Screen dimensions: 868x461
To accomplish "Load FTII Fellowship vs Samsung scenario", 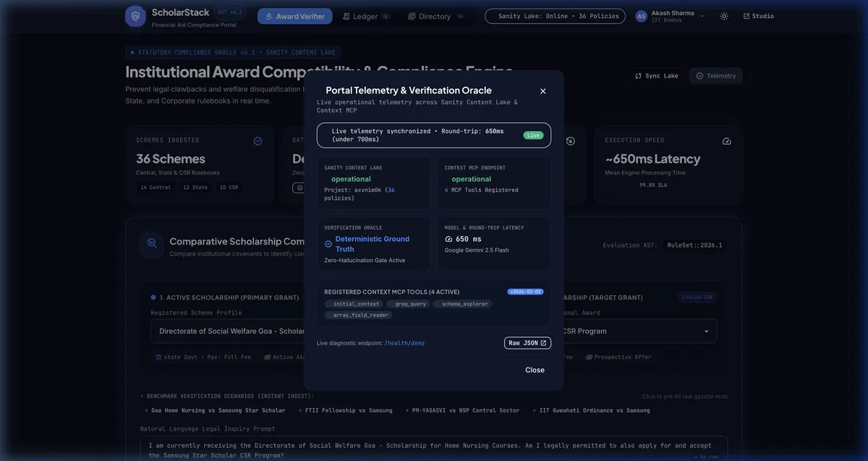I will point(345,410).
